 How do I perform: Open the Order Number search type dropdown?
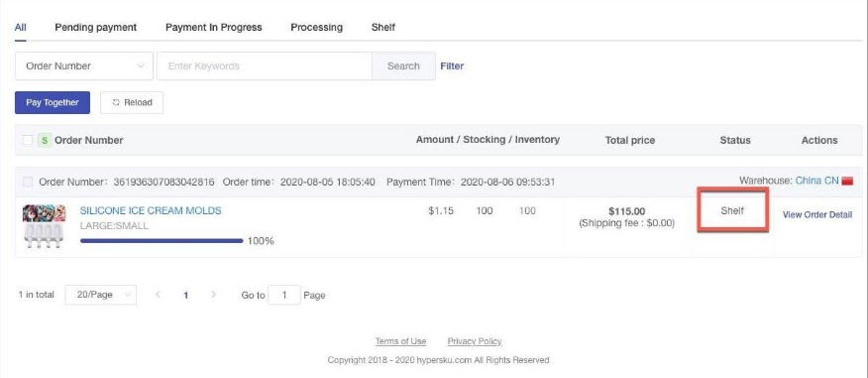tap(84, 65)
